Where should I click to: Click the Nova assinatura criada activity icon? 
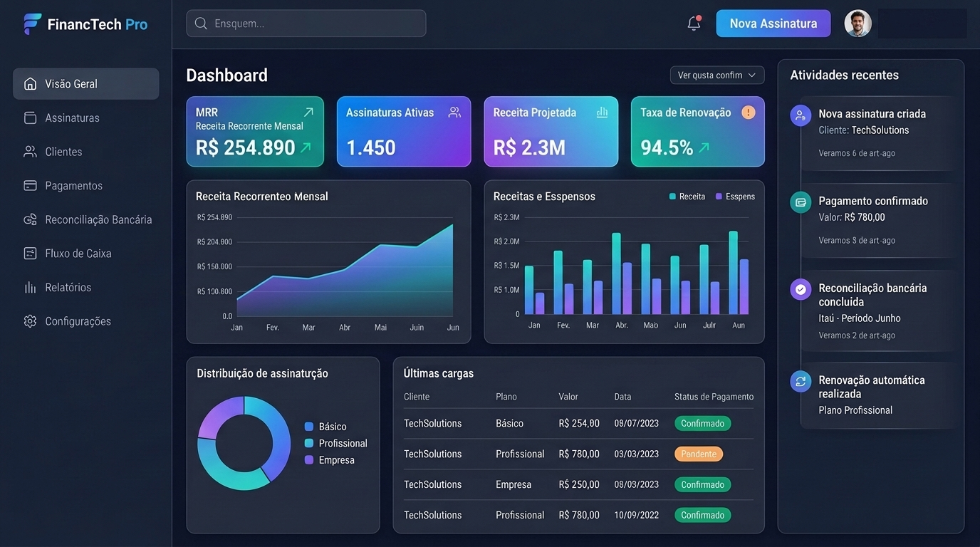click(801, 115)
